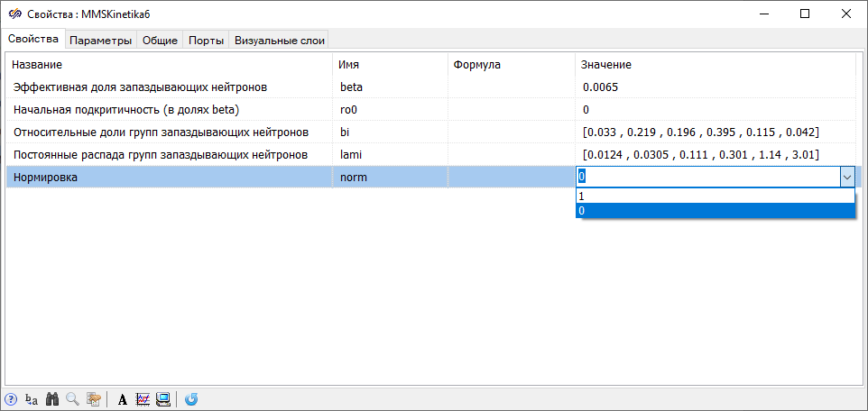The width and height of the screenshot is (868, 411).
Task: Click the binoculars search icon
Action: 52,399
